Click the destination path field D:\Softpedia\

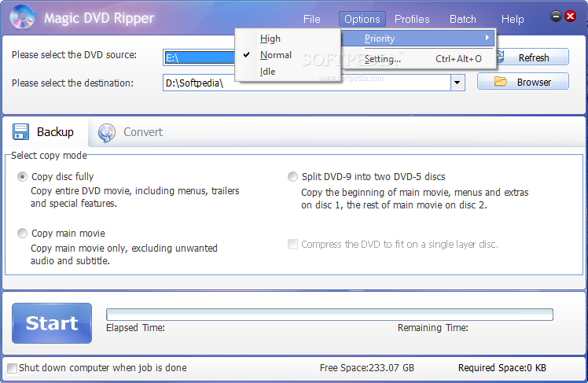point(307,83)
